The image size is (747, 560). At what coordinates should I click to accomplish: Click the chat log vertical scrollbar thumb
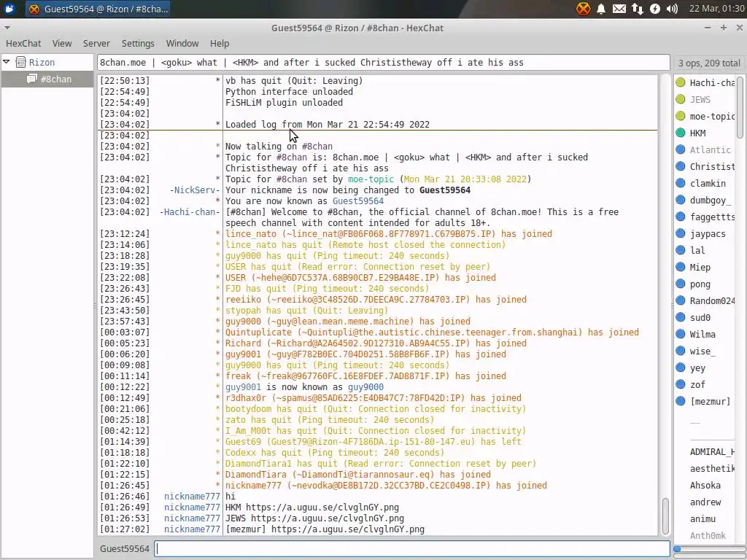tap(665, 516)
